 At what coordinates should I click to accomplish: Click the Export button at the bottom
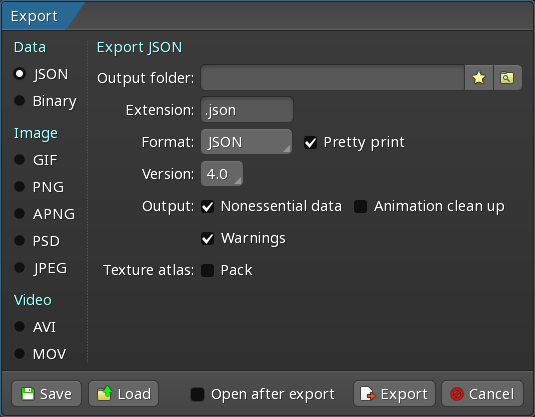click(394, 394)
